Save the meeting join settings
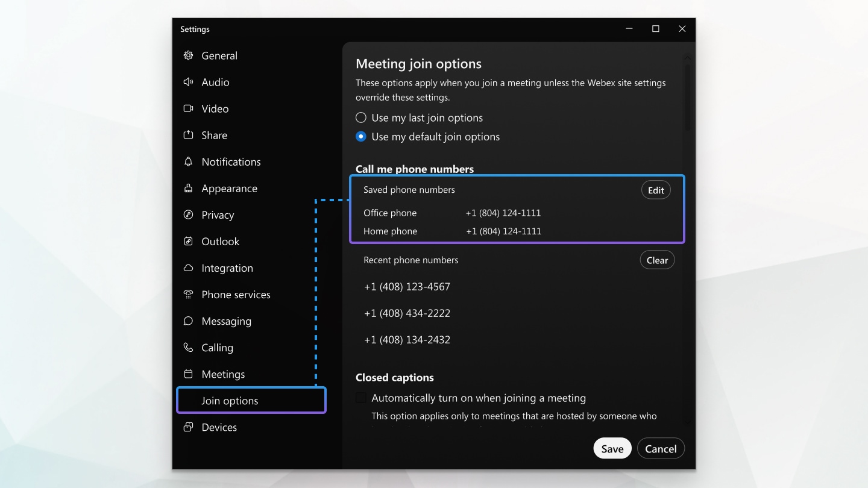 coord(612,448)
